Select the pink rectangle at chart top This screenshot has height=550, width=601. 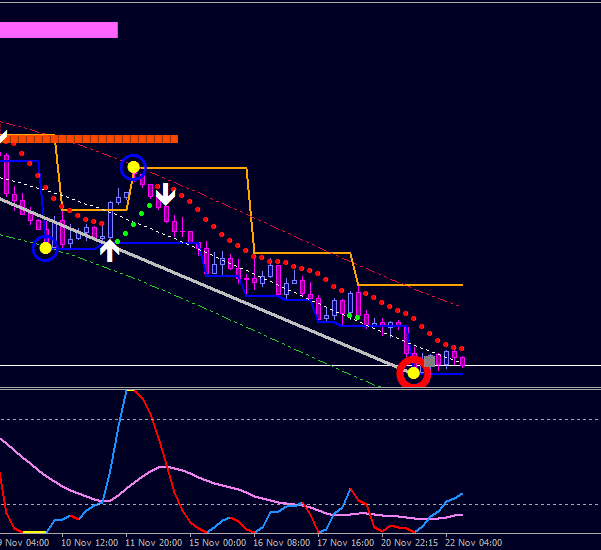(x=59, y=30)
